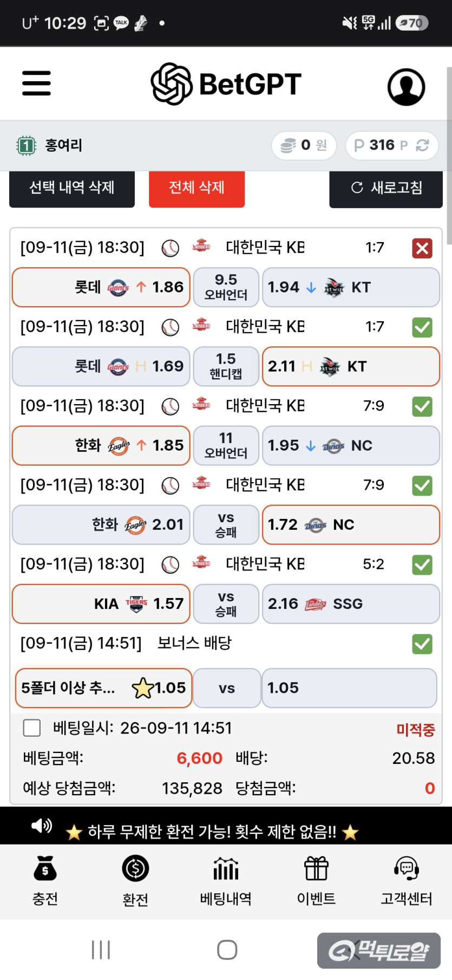Toggle the 베팅일시 bet selection checkbox
Image resolution: width=452 pixels, height=980 pixels.
[32, 728]
